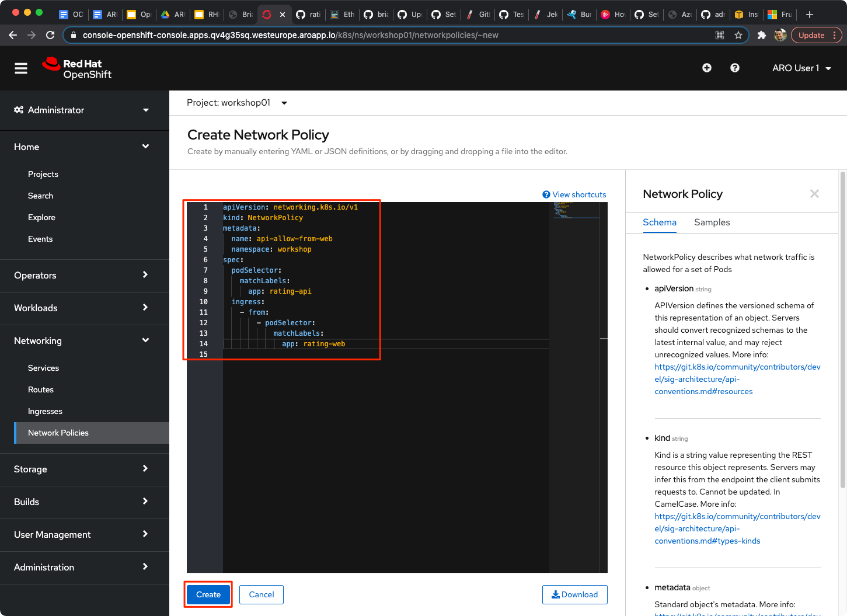Image resolution: width=847 pixels, height=616 pixels.
Task: Open the Project workshop01 selector
Action: point(237,103)
